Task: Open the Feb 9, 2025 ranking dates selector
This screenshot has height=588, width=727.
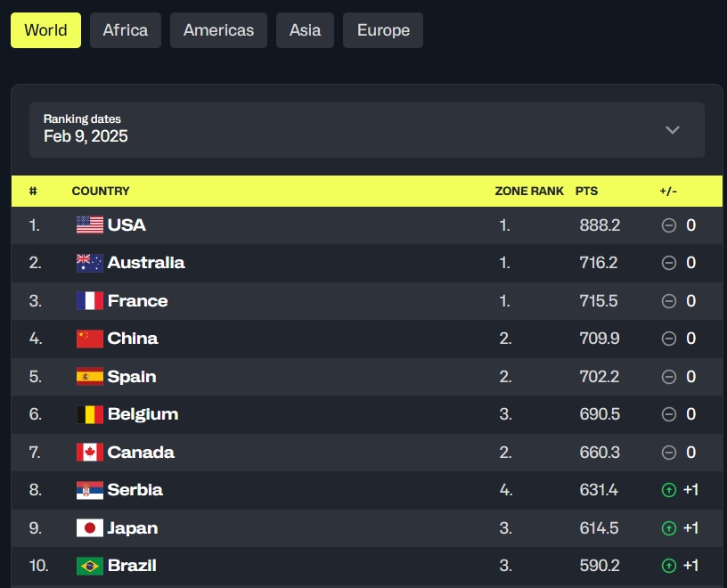Action: click(367, 130)
